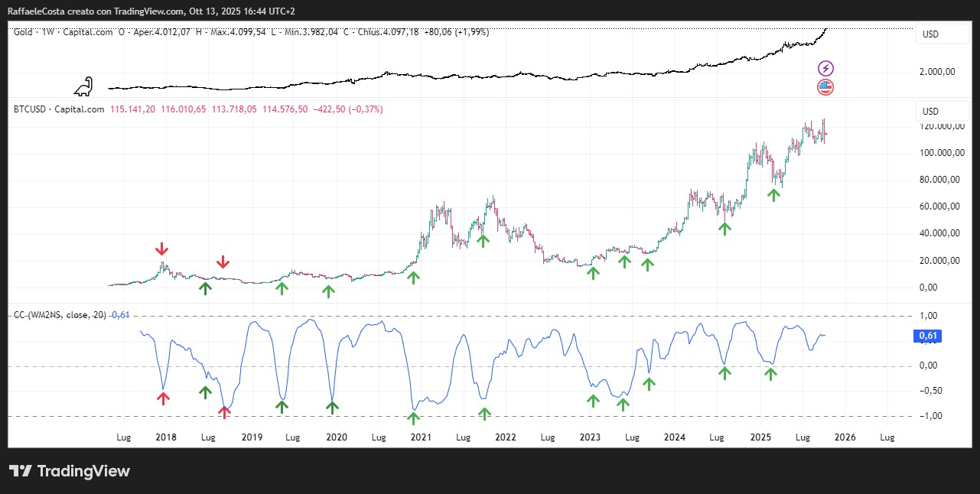
Task: Click the dinosaur icon on the Gold chart
Action: click(x=86, y=86)
